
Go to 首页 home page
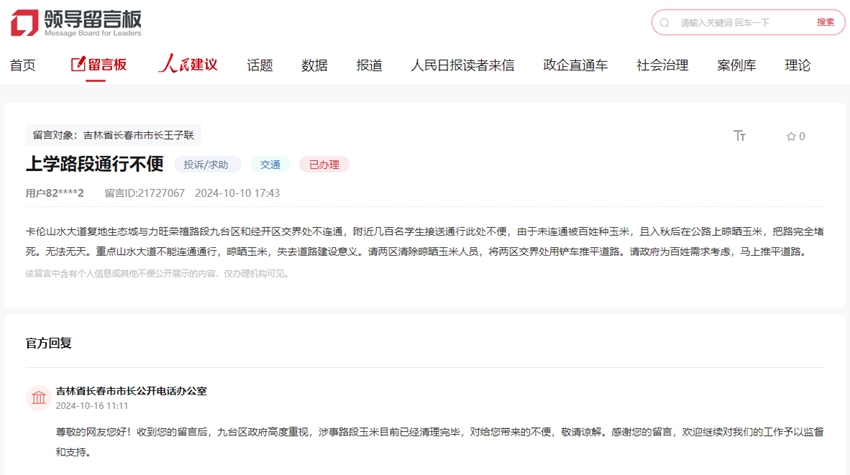(23, 65)
